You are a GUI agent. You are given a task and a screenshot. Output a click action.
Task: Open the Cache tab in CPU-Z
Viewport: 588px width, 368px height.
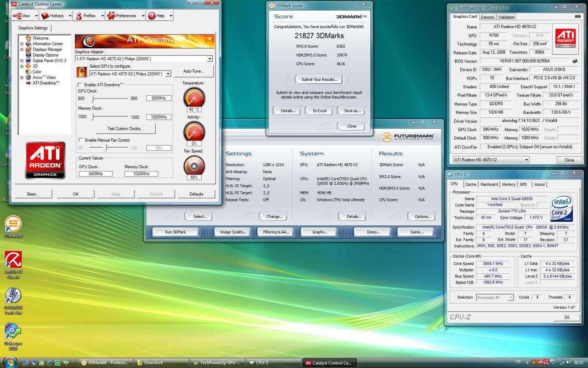point(471,184)
